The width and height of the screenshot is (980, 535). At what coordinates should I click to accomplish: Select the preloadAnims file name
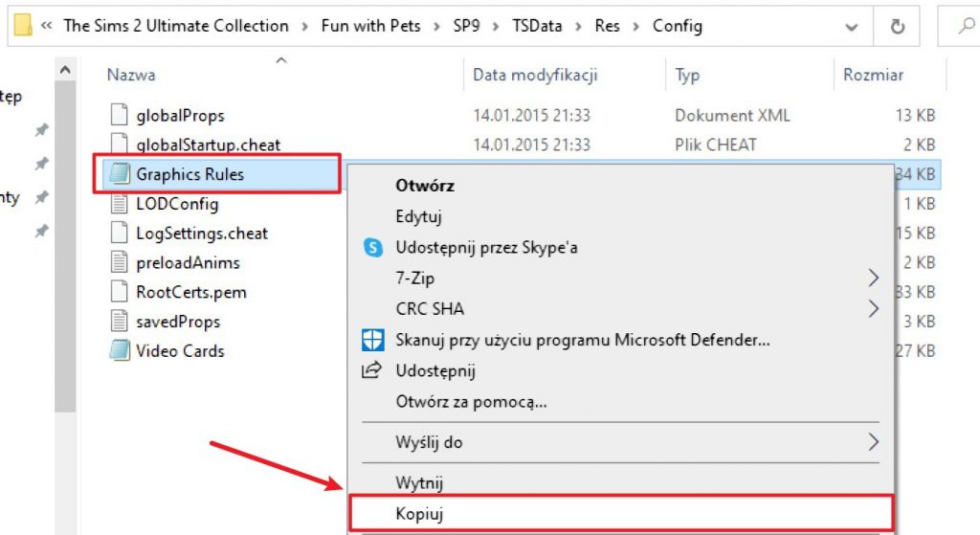point(188,262)
